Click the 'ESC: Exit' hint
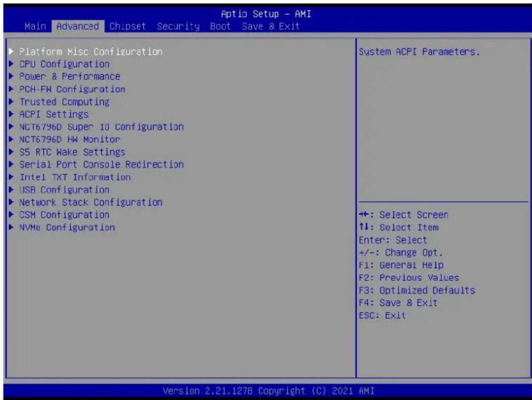 click(x=382, y=315)
